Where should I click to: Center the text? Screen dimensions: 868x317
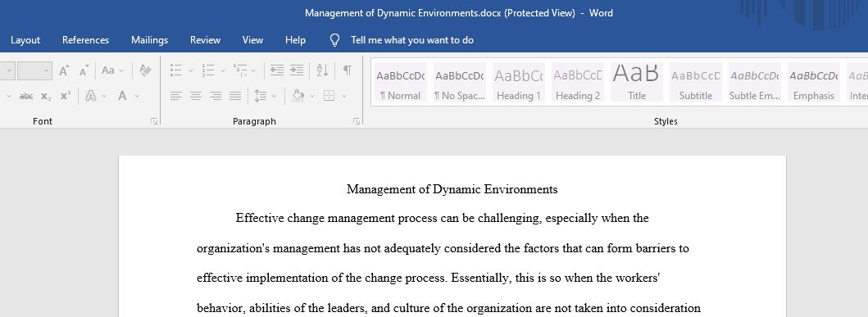(196, 97)
